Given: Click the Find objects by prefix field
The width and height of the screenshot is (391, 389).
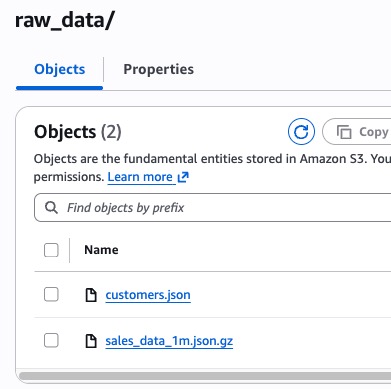Looking at the screenshot, I should coord(213,208).
